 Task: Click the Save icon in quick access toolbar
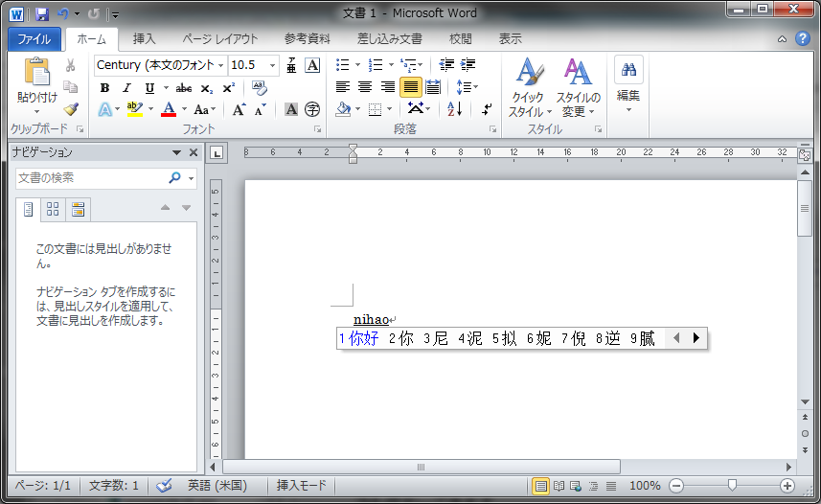(x=41, y=13)
